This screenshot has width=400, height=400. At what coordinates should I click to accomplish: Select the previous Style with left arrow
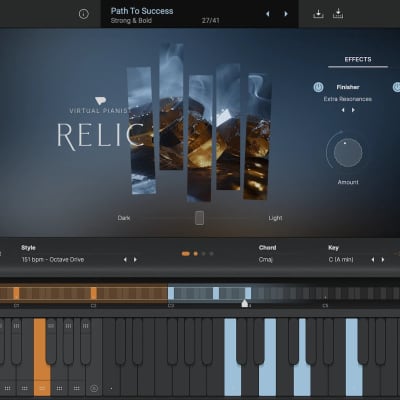click(125, 260)
